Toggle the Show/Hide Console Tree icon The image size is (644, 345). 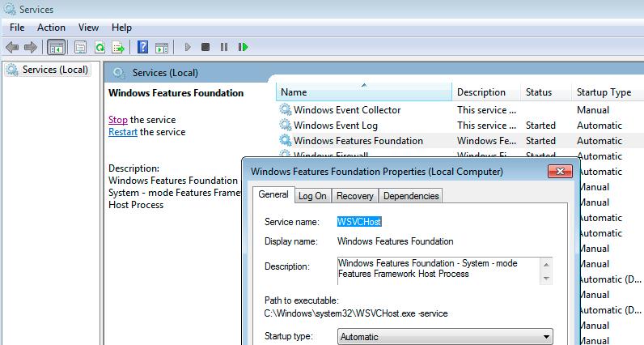coord(57,47)
